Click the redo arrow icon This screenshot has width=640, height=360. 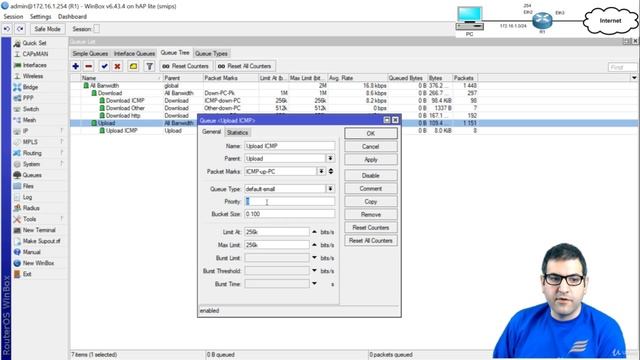pyautogui.click(x=20, y=29)
